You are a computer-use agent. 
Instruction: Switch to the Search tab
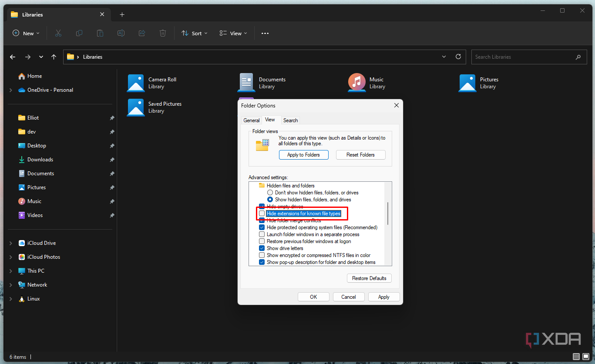coord(291,120)
